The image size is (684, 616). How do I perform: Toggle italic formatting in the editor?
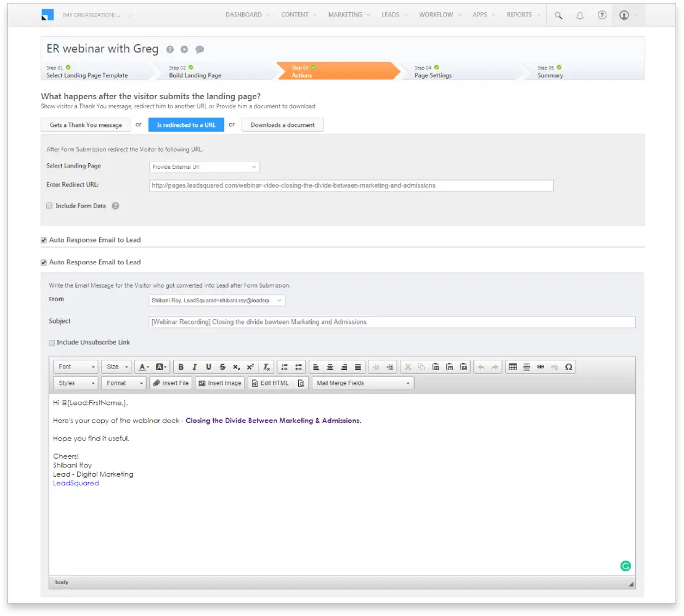click(195, 367)
